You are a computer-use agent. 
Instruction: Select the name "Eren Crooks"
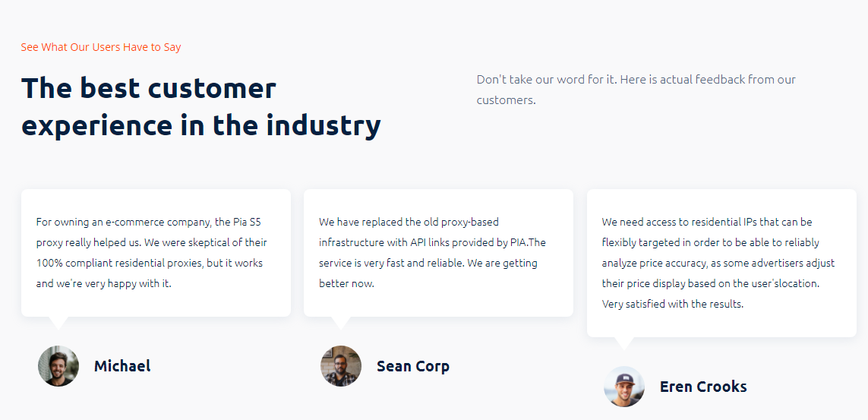pyautogui.click(x=703, y=387)
